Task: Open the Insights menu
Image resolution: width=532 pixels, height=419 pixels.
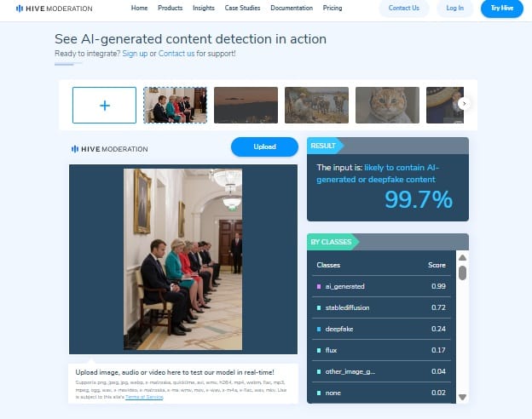Action: point(204,8)
